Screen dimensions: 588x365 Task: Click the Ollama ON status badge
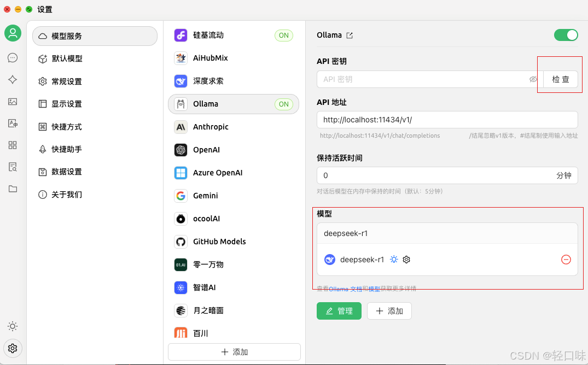(284, 104)
